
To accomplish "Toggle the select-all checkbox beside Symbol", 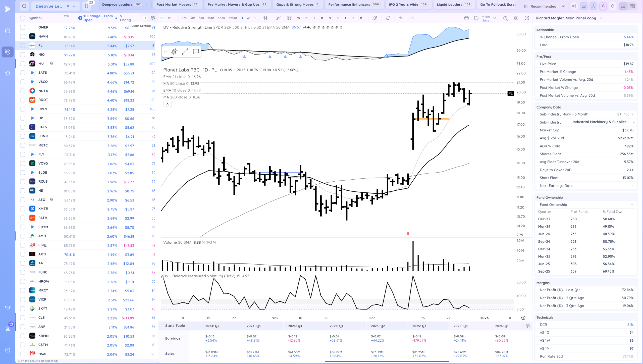I will point(23,18).
